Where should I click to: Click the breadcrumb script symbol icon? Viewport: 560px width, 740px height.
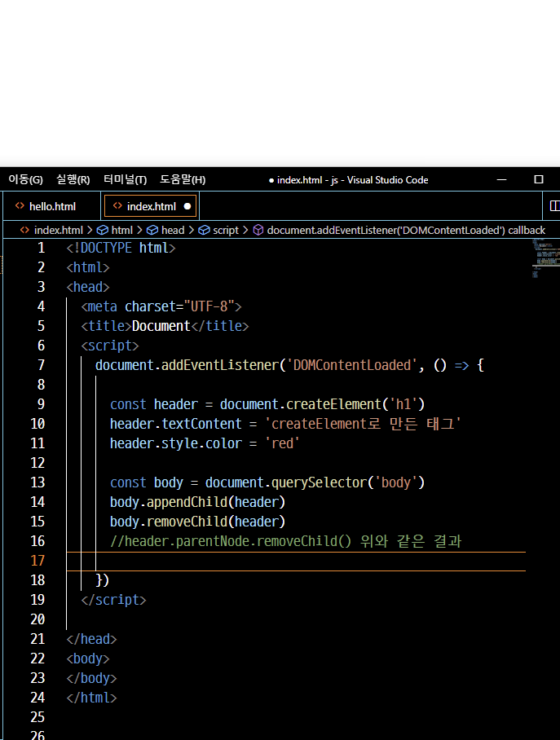(204, 231)
